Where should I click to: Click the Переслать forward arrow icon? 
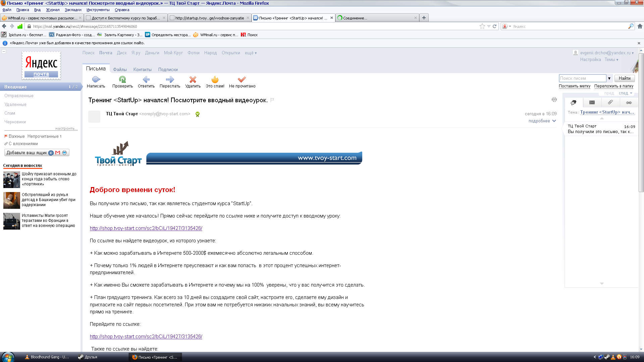click(170, 79)
